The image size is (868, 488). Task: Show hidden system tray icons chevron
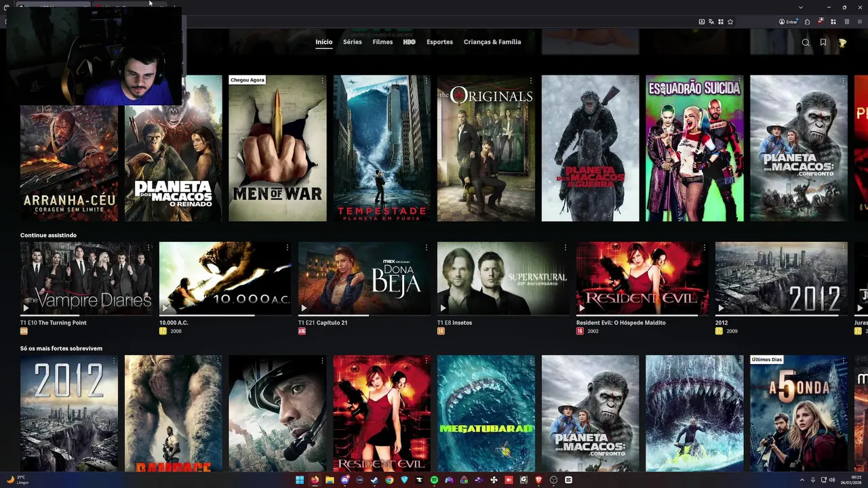point(802,480)
